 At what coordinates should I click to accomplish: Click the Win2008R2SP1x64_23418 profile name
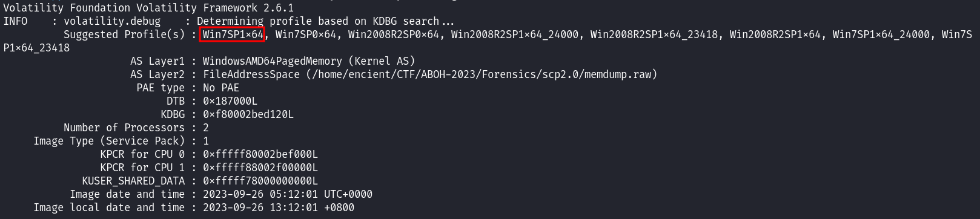pos(654,34)
